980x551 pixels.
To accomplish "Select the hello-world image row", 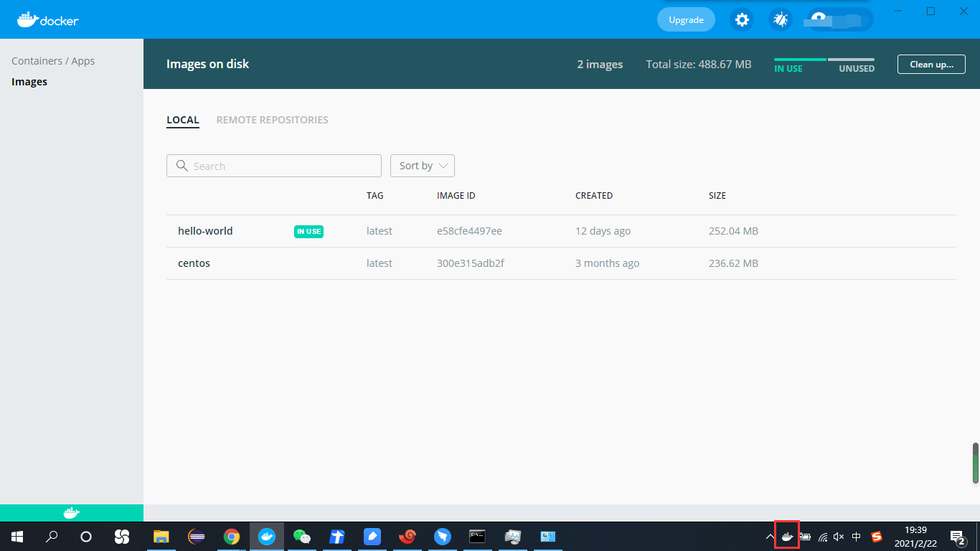I will (x=561, y=231).
